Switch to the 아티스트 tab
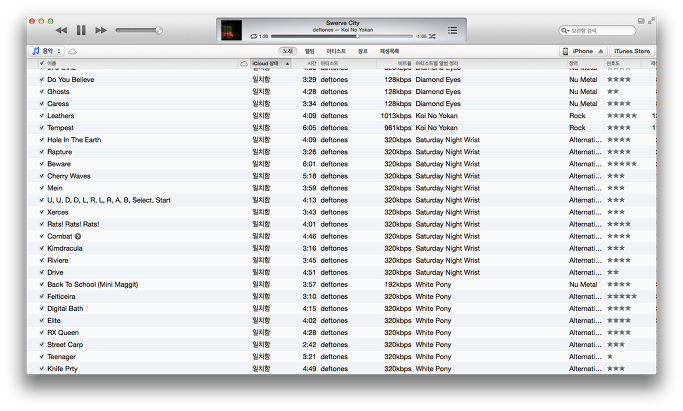 (336, 51)
